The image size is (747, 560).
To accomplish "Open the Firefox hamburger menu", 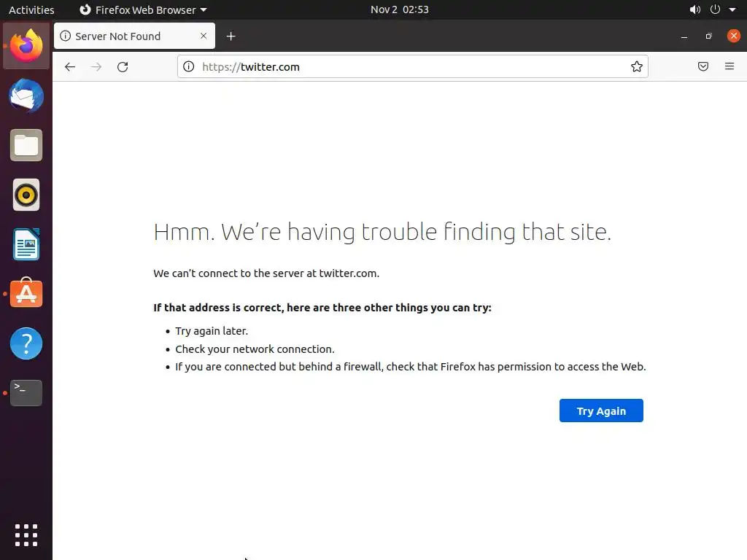I will tap(729, 66).
